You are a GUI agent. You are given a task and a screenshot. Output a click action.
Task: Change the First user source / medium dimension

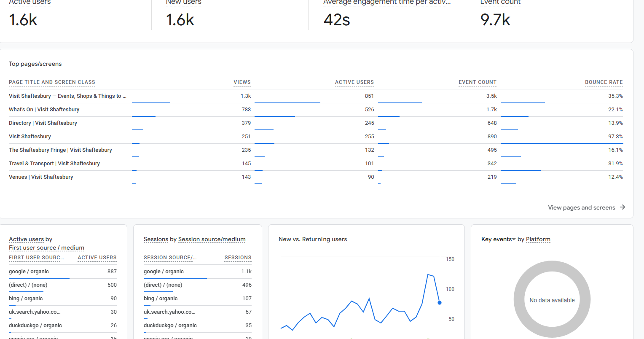[46, 248]
